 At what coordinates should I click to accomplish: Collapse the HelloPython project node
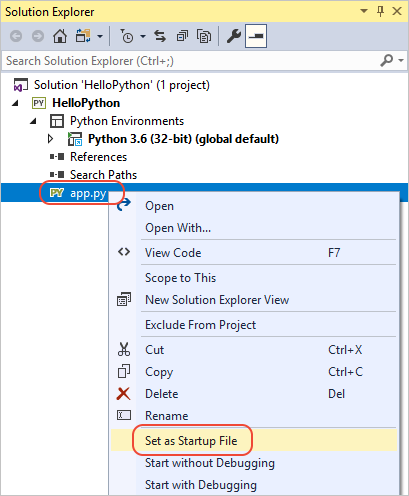click(x=15, y=103)
